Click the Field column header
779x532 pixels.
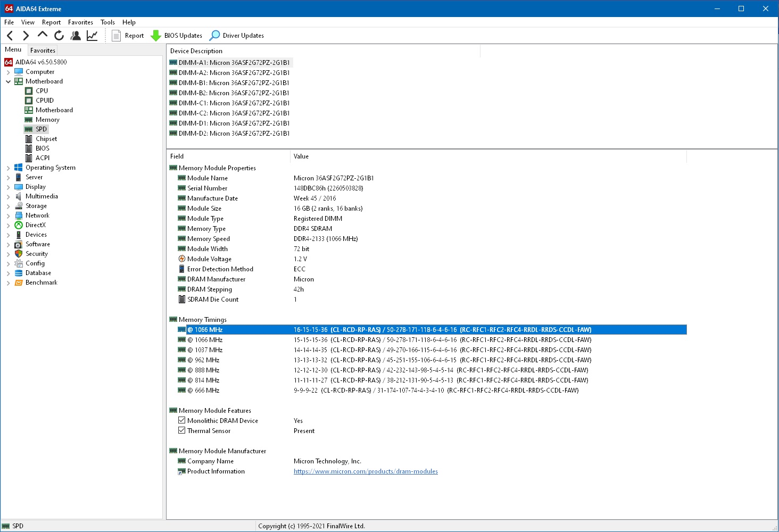pos(229,156)
